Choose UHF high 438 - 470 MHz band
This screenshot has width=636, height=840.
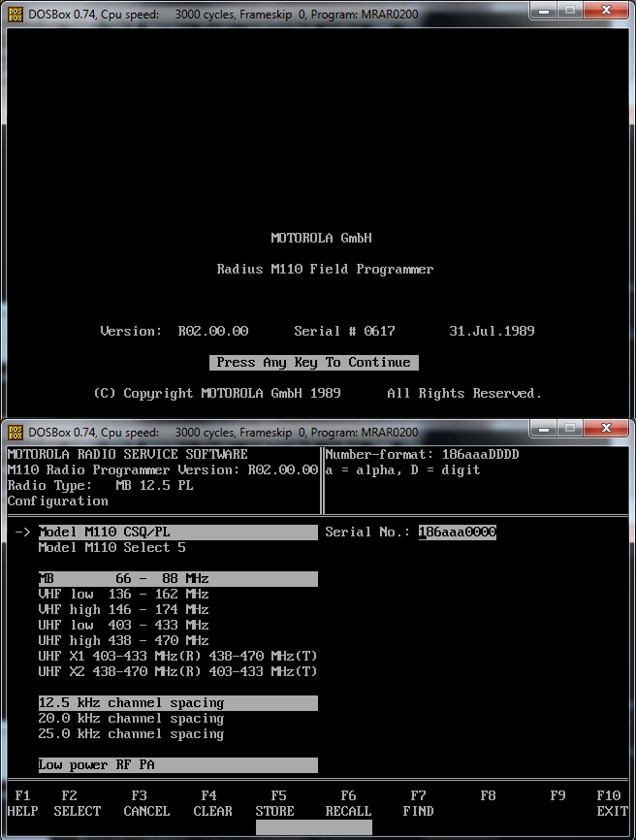[x=123, y=641]
